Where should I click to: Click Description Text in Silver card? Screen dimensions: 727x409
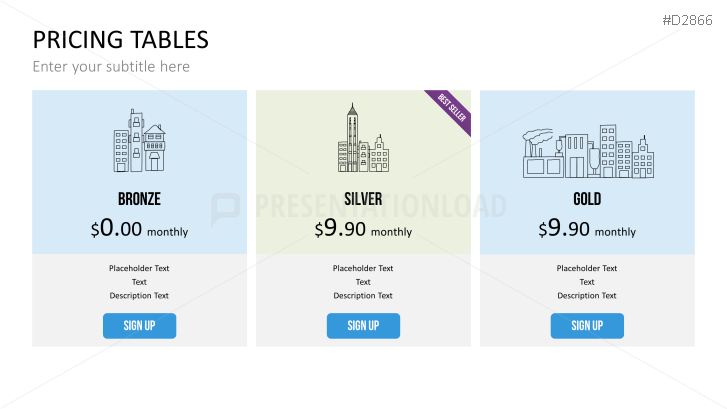(363, 296)
